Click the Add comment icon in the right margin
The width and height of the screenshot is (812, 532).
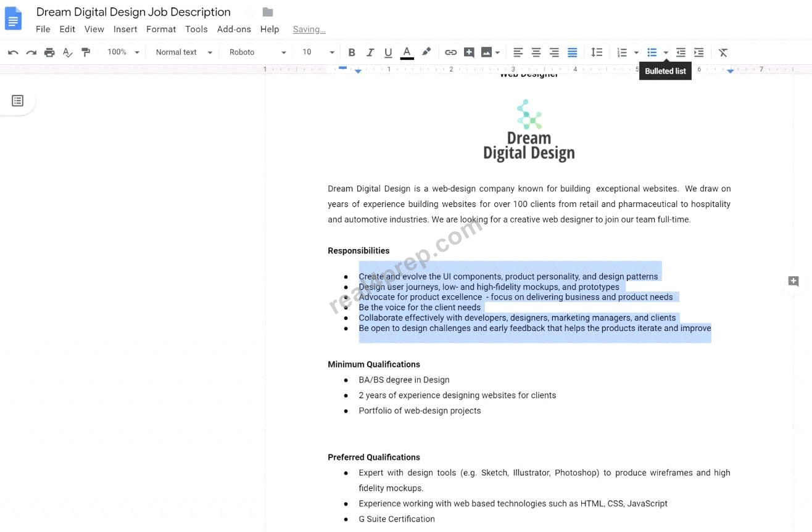(793, 281)
